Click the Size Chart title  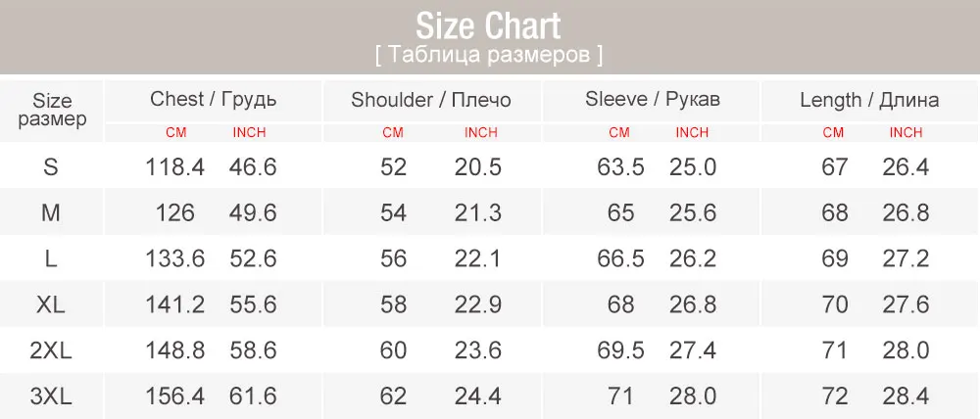(x=488, y=24)
